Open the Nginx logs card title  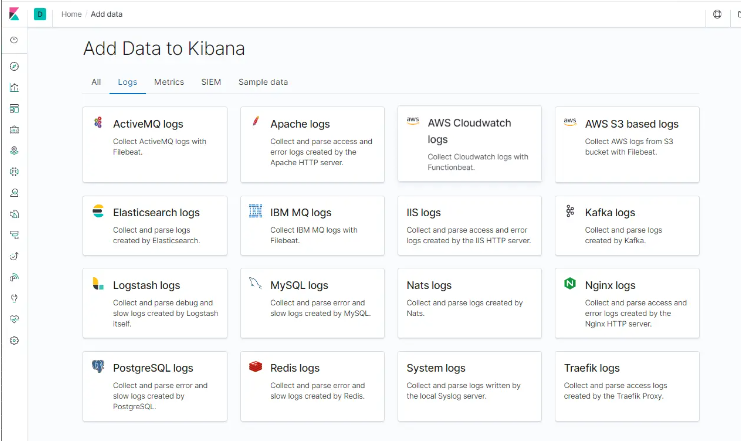click(x=610, y=285)
